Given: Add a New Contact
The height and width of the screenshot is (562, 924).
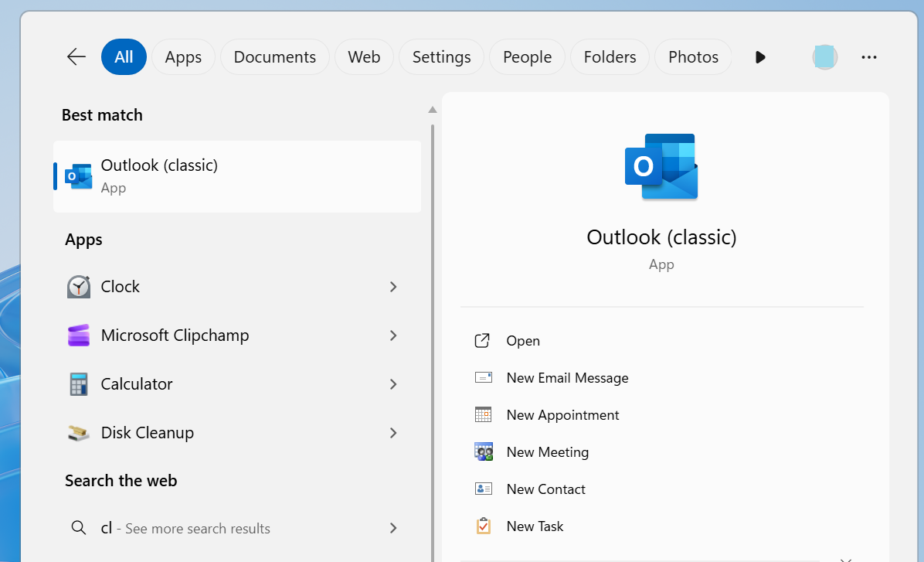Looking at the screenshot, I should (x=545, y=489).
